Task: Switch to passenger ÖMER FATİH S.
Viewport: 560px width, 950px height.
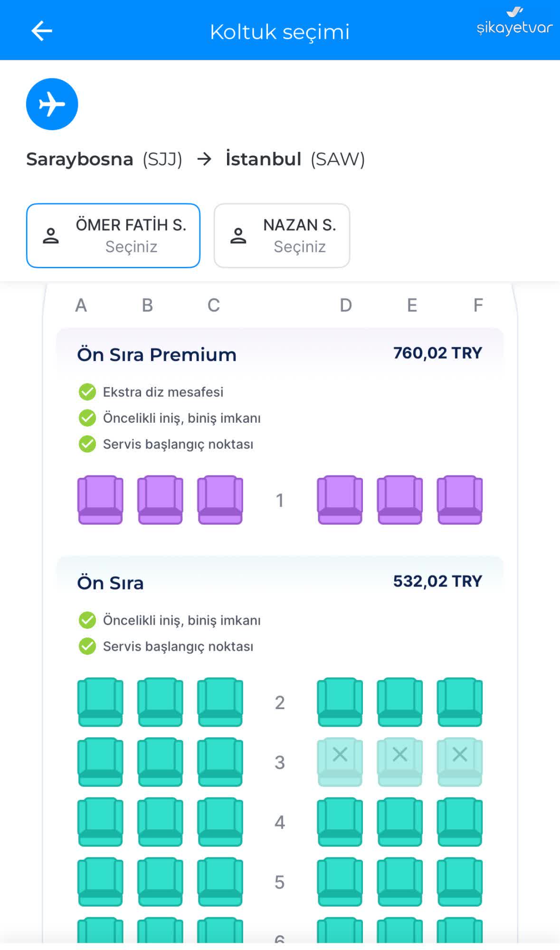Action: (114, 236)
